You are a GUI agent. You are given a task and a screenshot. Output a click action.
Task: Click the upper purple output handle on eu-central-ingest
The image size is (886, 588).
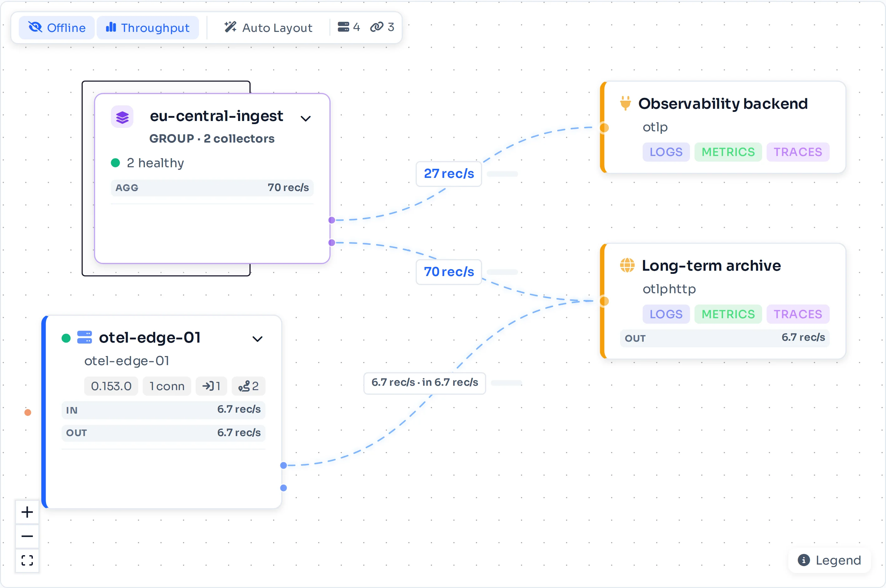(x=332, y=220)
